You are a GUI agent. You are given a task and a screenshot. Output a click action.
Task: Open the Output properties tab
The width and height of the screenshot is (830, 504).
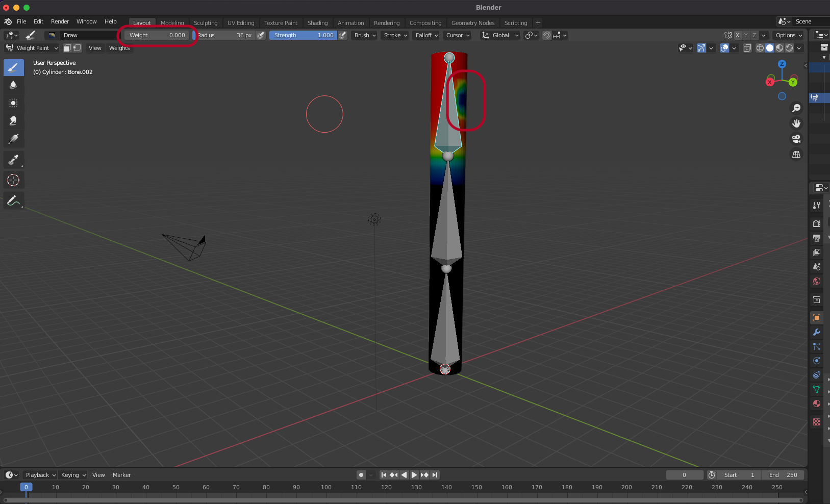[817, 238]
